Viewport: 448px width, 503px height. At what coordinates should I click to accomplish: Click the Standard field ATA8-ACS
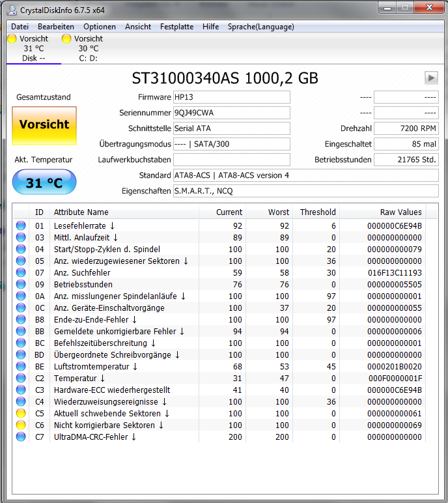pyautogui.click(x=305, y=175)
